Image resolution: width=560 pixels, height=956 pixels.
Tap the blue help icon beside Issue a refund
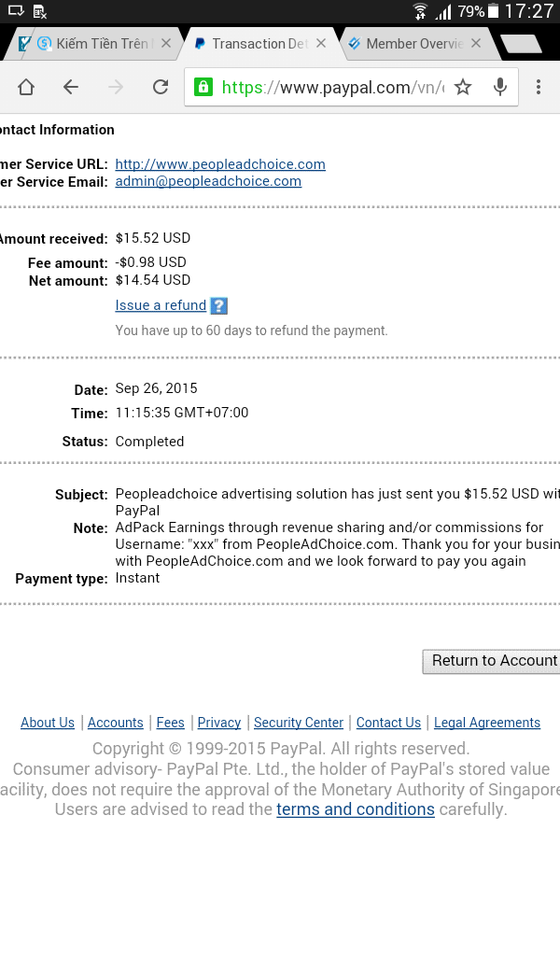pos(220,305)
